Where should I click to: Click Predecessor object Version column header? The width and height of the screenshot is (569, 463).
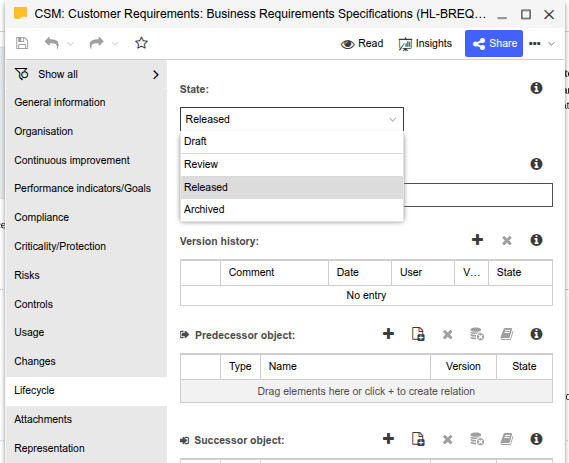[x=463, y=366]
